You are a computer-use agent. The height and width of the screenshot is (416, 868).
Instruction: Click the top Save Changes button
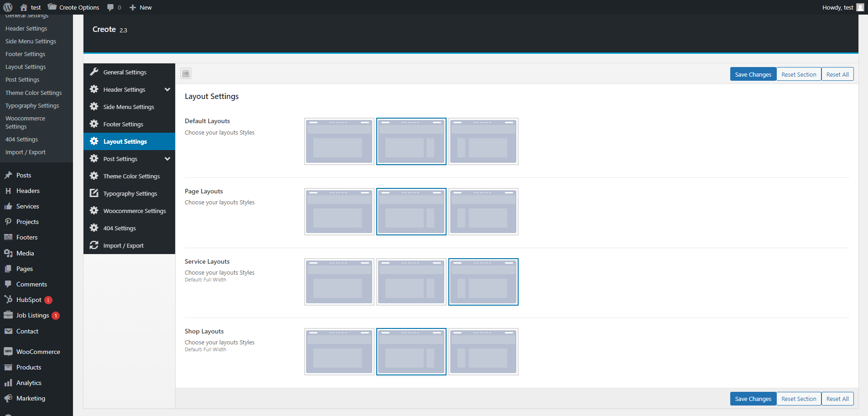click(753, 74)
